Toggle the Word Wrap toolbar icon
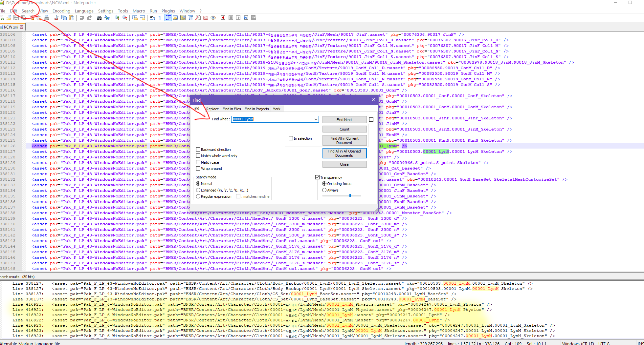The height and width of the screenshot is (345, 644). 153,18
